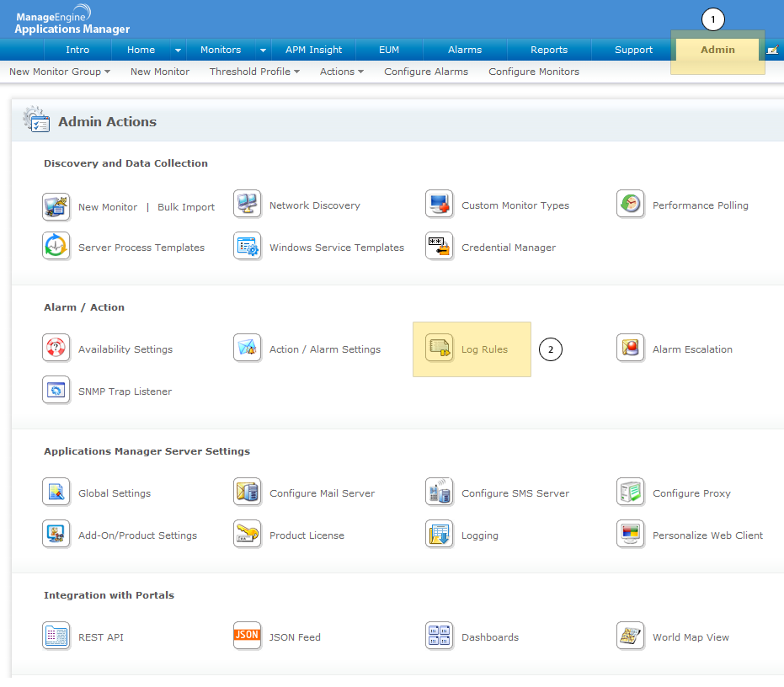Click the Custom Monitor Types icon
Image resolution: width=784 pixels, height=687 pixels.
[x=439, y=205]
